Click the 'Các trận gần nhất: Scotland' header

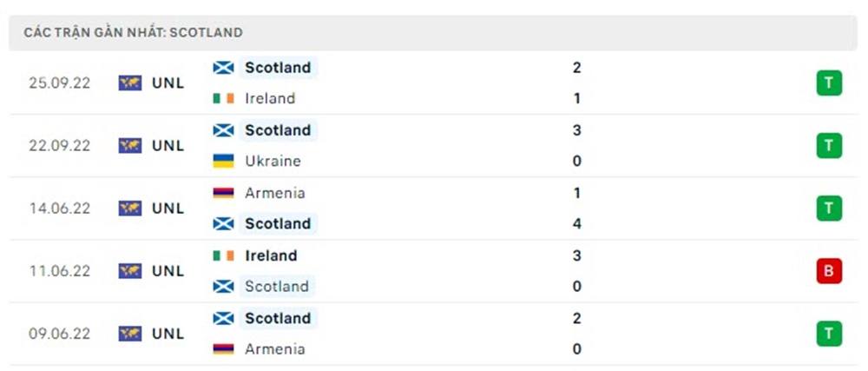(x=133, y=32)
